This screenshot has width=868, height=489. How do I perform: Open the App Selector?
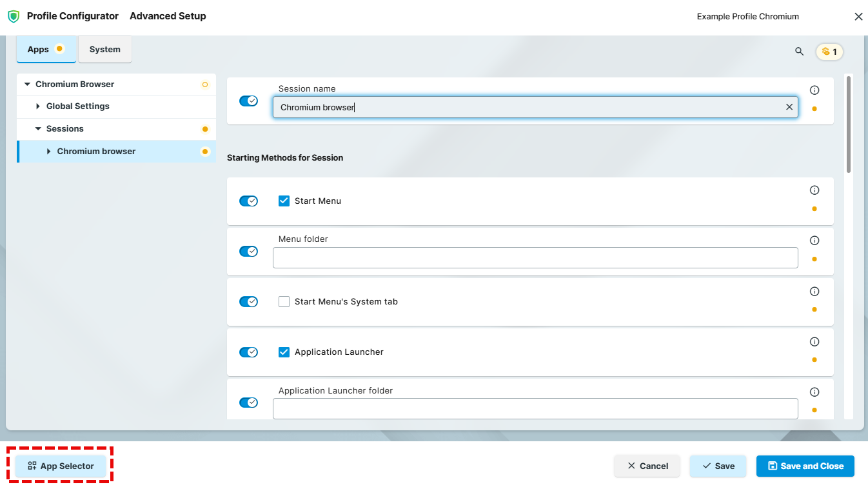coord(60,465)
